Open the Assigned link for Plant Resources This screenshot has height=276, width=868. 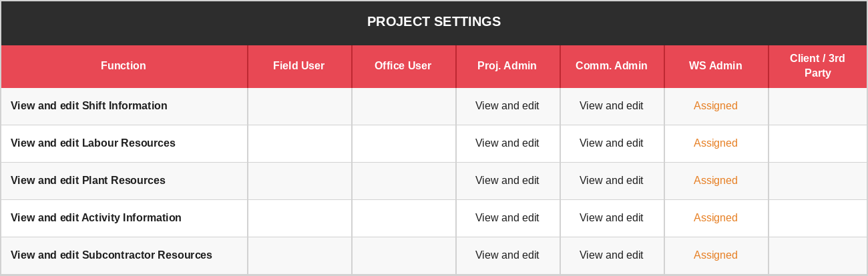point(715,181)
